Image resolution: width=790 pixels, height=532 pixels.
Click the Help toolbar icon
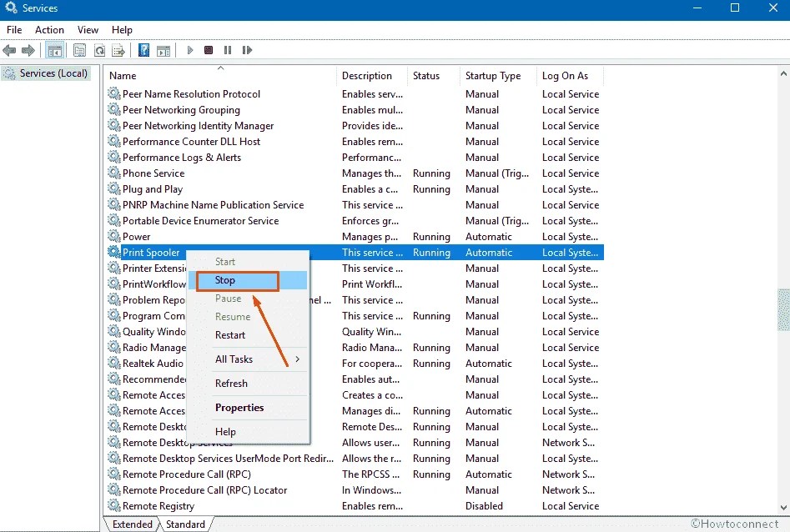coord(143,50)
